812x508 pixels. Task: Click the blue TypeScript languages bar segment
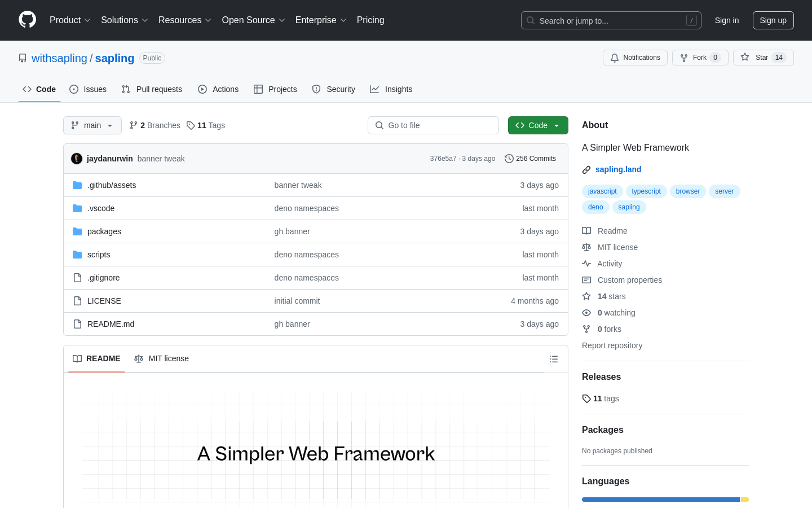click(661, 500)
